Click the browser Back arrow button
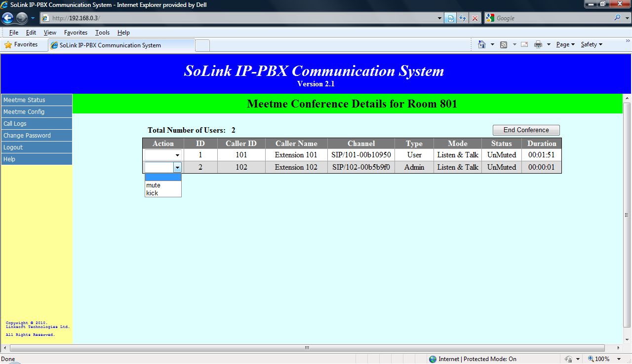The image size is (632, 364). click(8, 18)
